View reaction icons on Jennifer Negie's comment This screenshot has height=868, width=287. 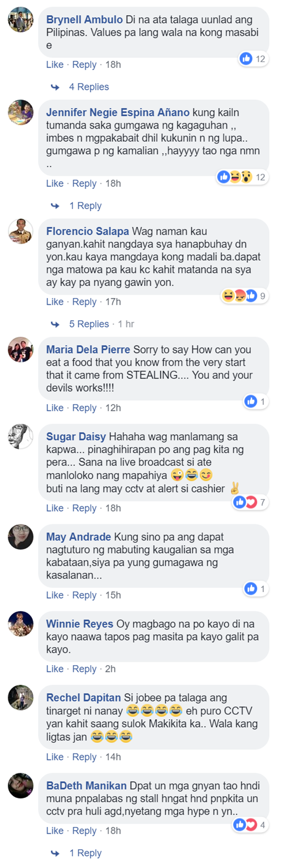(x=235, y=177)
